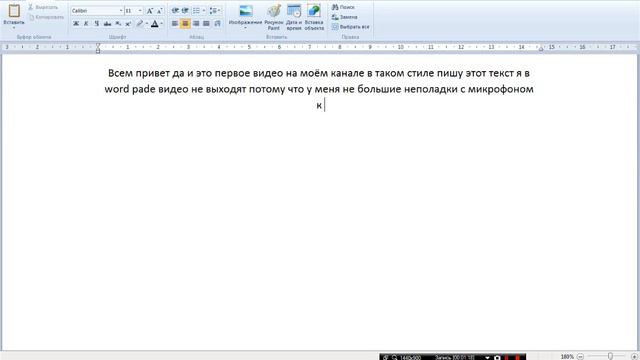Click the Вставить paste clipboard icon
The height and width of the screenshot is (360, 640).
pos(14,11)
